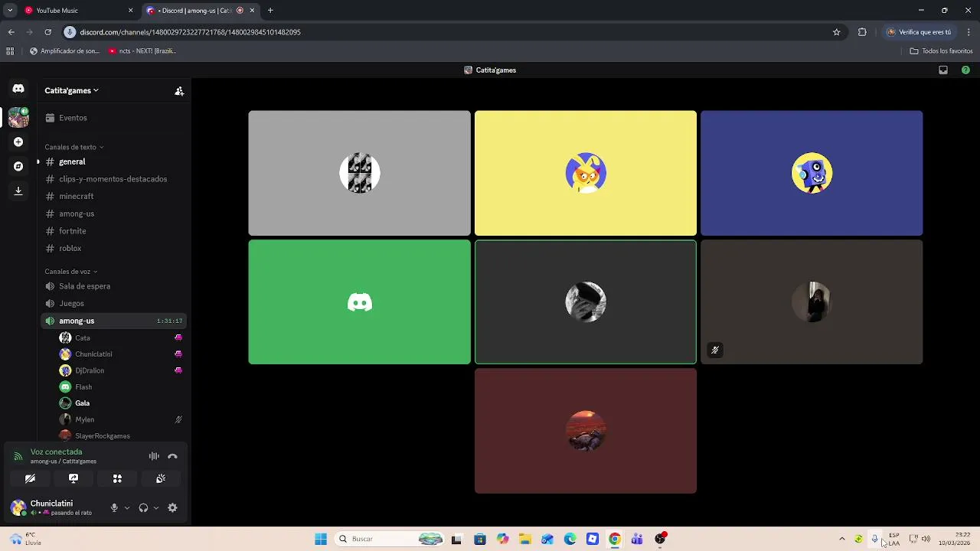Disconnect from the voice call
980x551 pixels.
tap(172, 456)
